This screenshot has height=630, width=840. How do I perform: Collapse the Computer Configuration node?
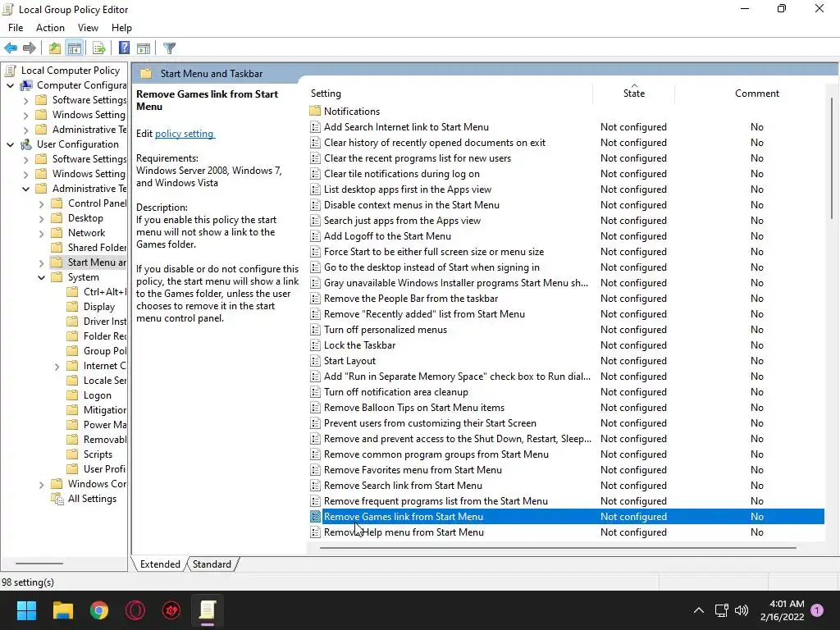pyautogui.click(x=10, y=85)
